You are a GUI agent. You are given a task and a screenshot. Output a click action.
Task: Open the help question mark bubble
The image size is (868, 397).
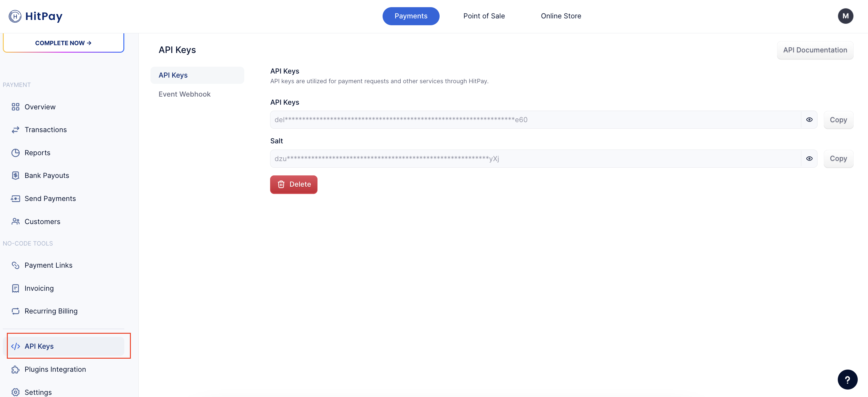click(x=847, y=380)
